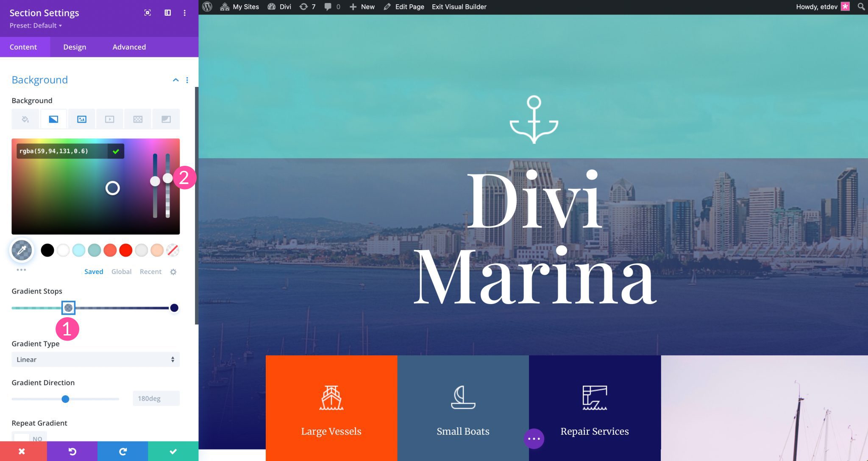Viewport: 868px width, 461px height.
Task: Select the Gradient Type Linear dropdown
Action: [95, 359]
